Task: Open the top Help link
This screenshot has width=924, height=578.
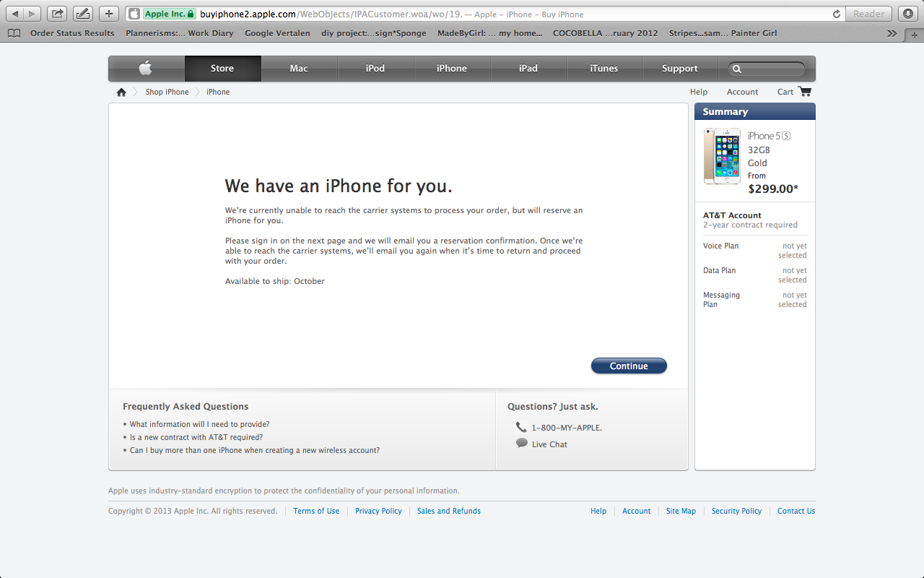Action: pos(699,92)
